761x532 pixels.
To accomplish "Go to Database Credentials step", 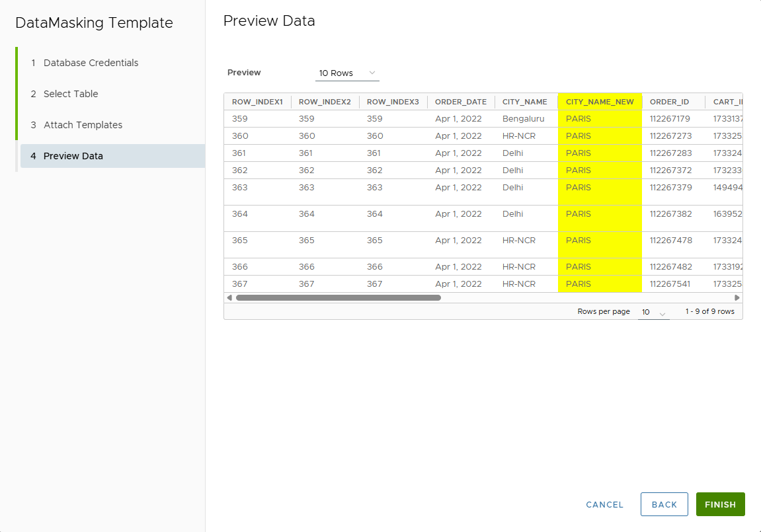I will point(91,63).
